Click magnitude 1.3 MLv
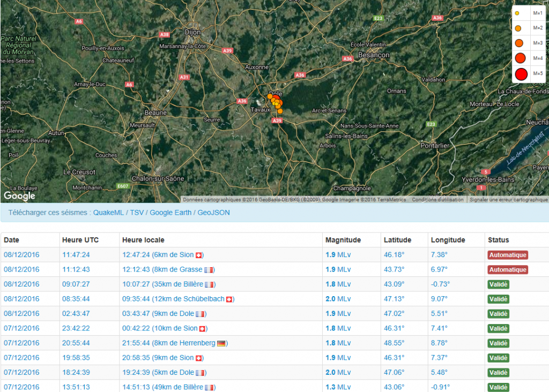This screenshot has height=392, width=549. tap(338, 387)
